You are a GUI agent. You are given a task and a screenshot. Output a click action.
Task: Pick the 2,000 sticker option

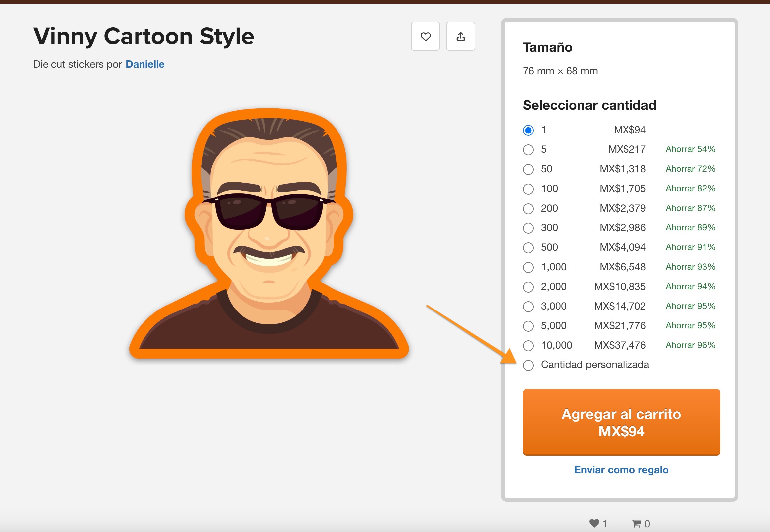coord(528,287)
